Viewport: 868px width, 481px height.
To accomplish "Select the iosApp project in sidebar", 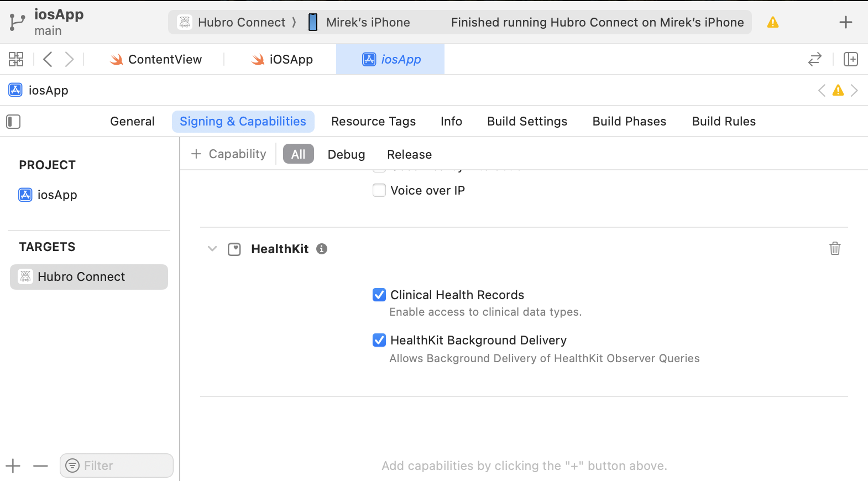I will click(57, 195).
